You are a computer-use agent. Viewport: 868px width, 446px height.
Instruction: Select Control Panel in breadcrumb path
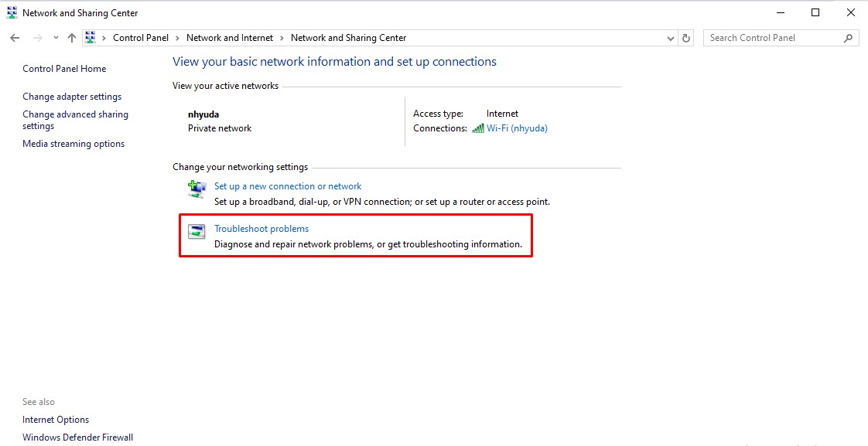pyautogui.click(x=140, y=38)
